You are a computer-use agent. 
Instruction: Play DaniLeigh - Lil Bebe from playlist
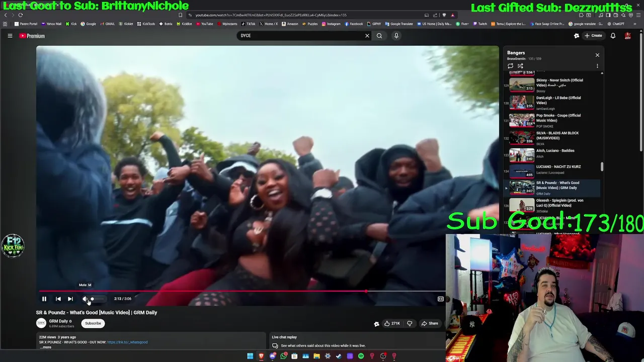pos(552,102)
